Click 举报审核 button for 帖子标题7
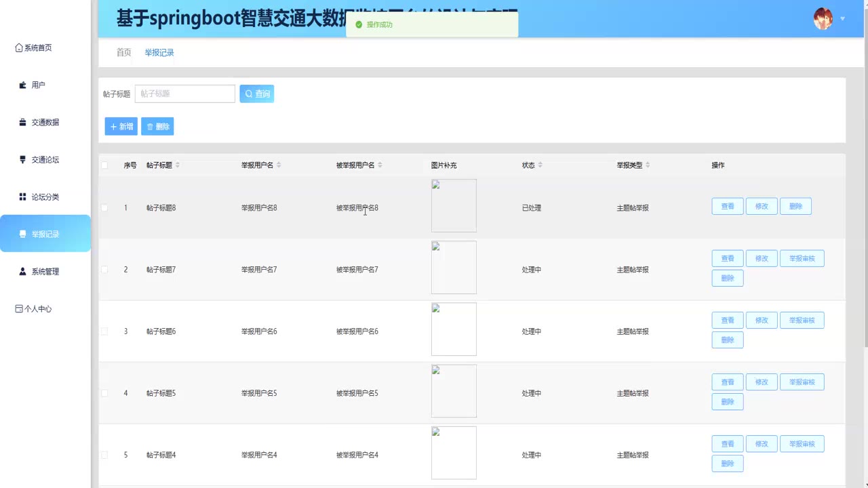The width and height of the screenshot is (868, 488). pyautogui.click(x=802, y=259)
